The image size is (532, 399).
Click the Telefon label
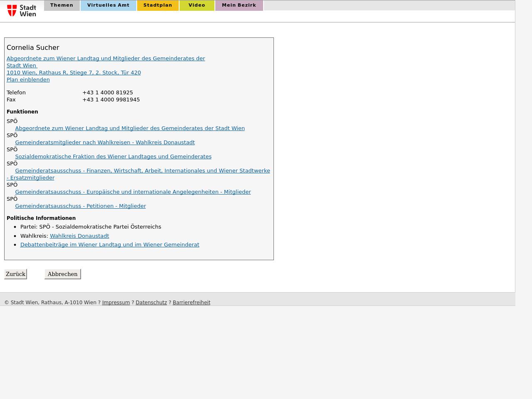[16, 93]
